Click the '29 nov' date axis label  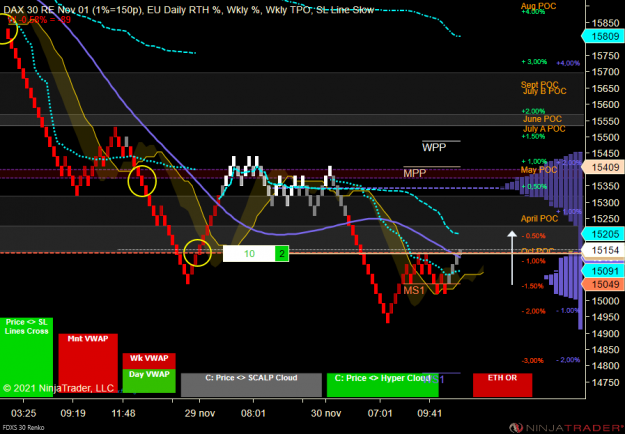pyautogui.click(x=200, y=413)
